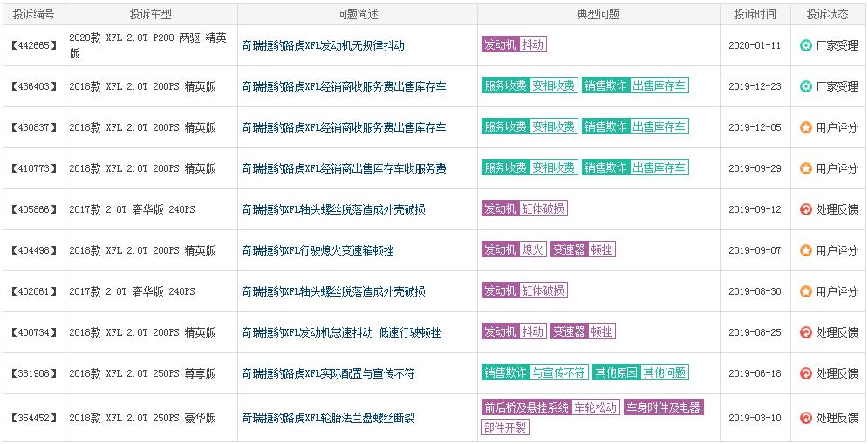Image resolution: width=868 pixels, height=444 pixels.
Task: Click the date 2019-06-18
Action: tap(755, 373)
